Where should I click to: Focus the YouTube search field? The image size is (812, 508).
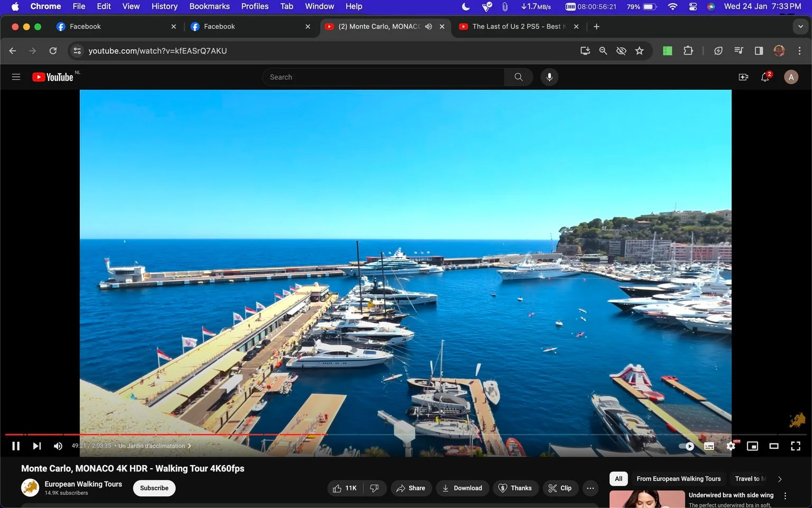point(383,77)
